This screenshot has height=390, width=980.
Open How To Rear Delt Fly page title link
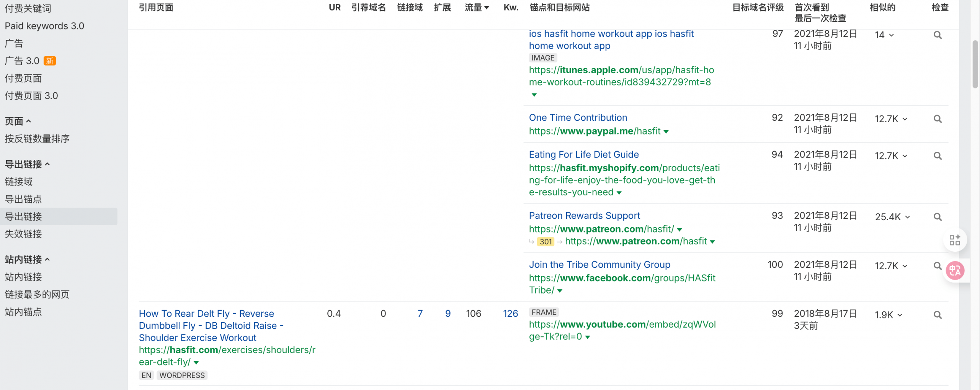[x=211, y=326]
